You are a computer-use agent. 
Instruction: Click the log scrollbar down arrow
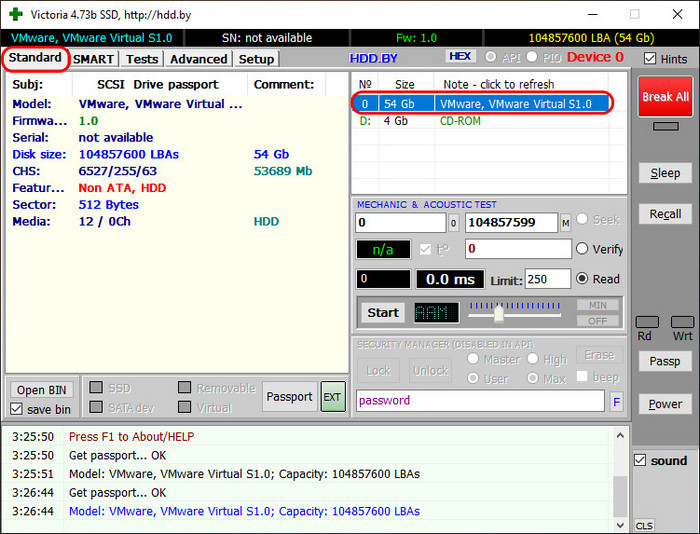[x=620, y=525]
